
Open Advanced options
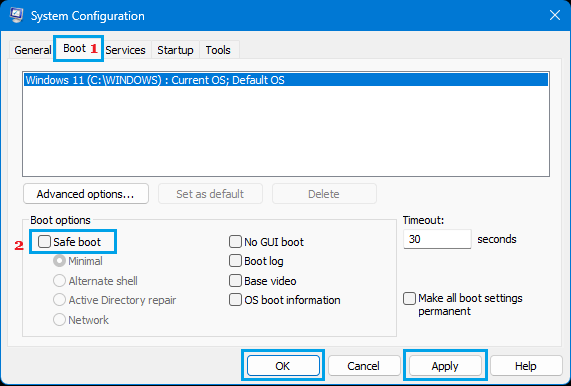(86, 194)
